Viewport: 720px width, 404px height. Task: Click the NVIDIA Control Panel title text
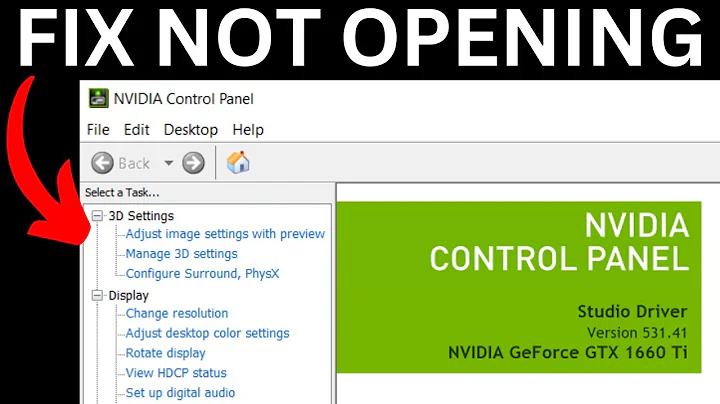tap(184, 99)
